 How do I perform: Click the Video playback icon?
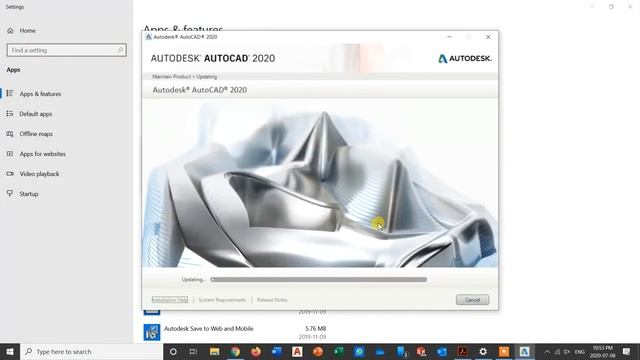point(10,173)
